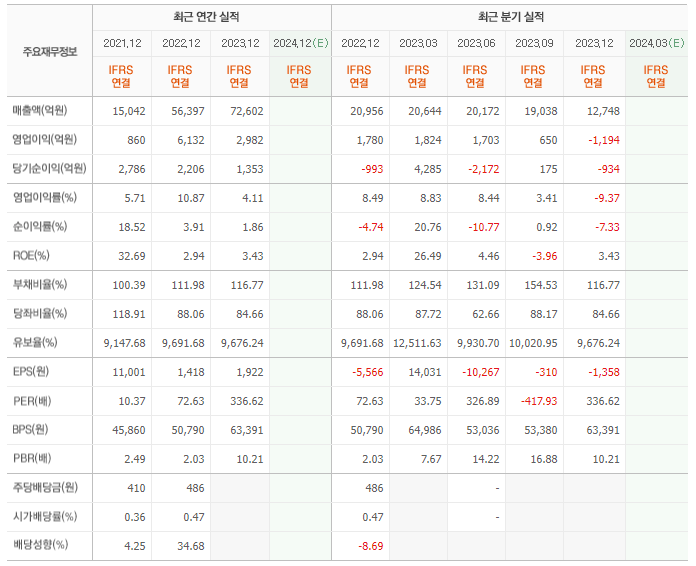Select the 주요재무정보 header cell

pos(50,51)
